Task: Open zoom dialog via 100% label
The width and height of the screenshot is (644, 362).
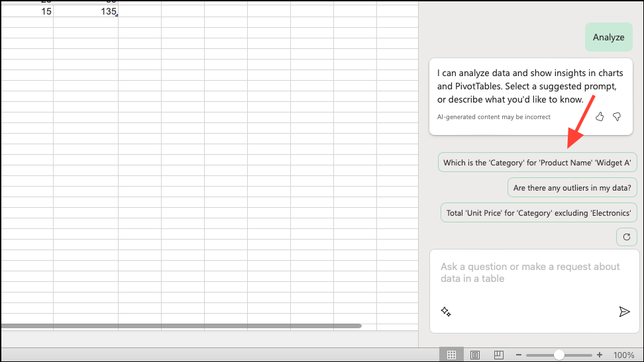Action: click(623, 355)
